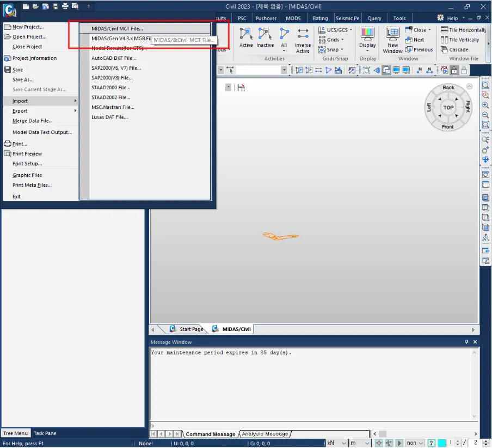Switch to Analysis Message tab

click(265, 434)
